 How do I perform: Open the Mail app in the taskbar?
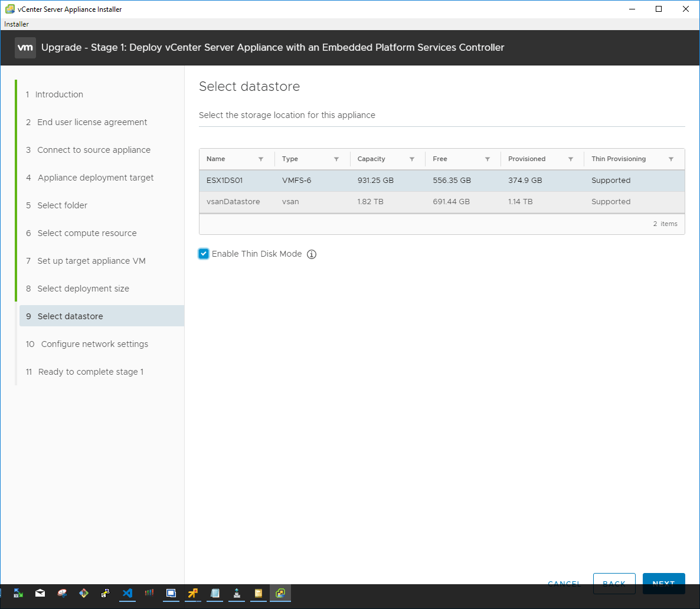pos(40,593)
